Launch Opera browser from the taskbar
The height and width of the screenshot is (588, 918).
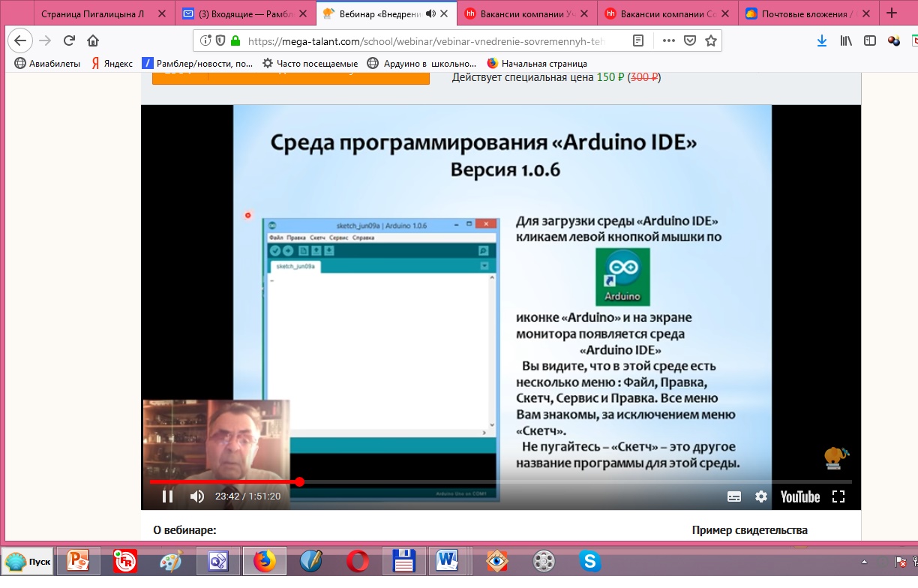[358, 561]
